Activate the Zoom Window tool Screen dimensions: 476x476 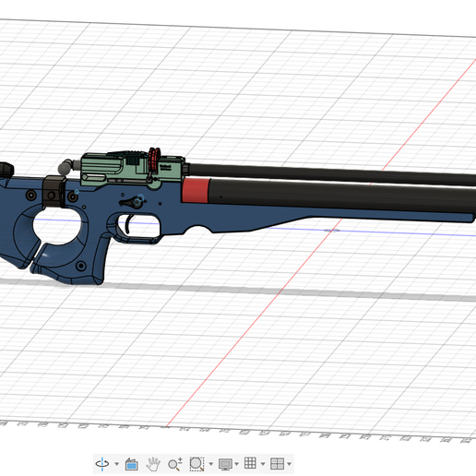(x=196, y=464)
